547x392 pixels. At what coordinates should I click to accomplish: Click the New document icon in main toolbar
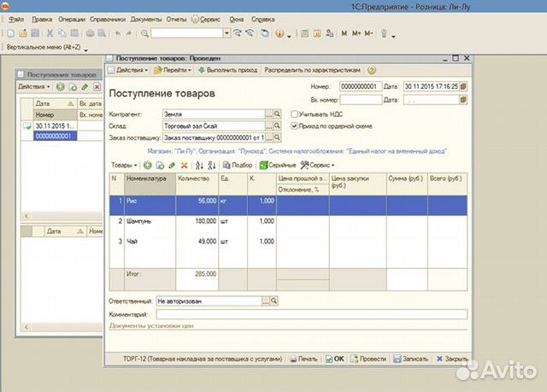coord(11,33)
